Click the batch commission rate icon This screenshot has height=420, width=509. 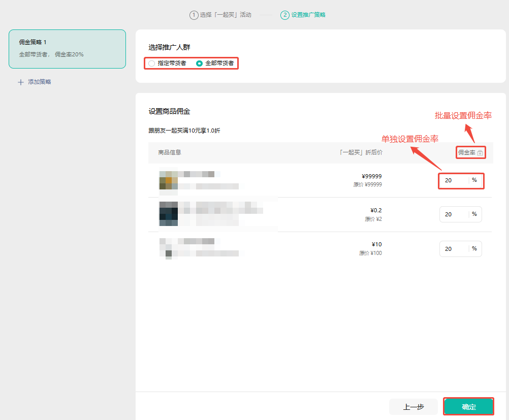pos(480,153)
